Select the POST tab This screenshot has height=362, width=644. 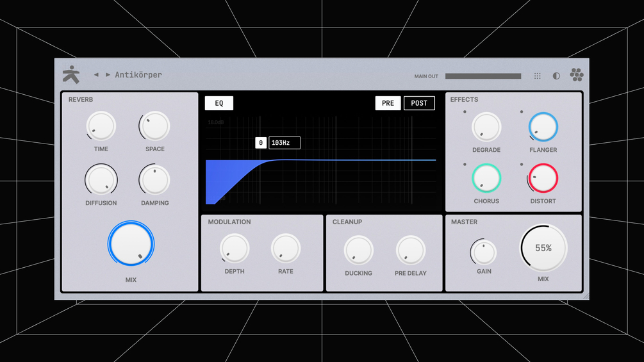(419, 103)
